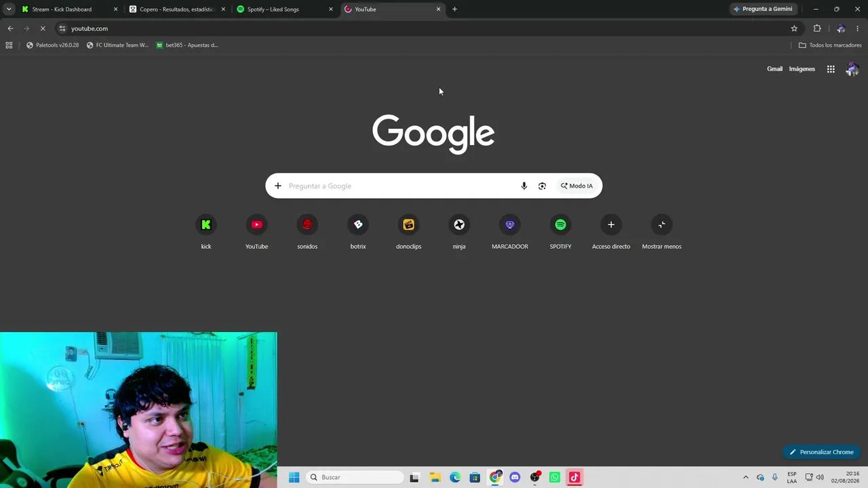Search by image with Google Lens icon
This screenshot has width=868, height=488.
point(542,186)
